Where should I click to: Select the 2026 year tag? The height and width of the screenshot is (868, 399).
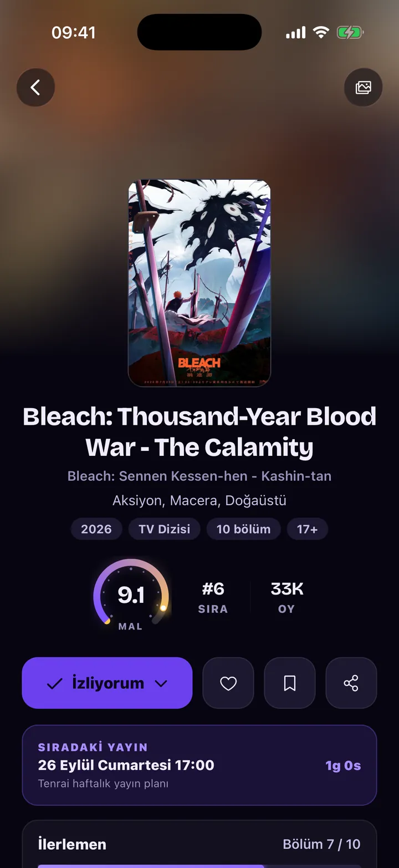[96, 529]
